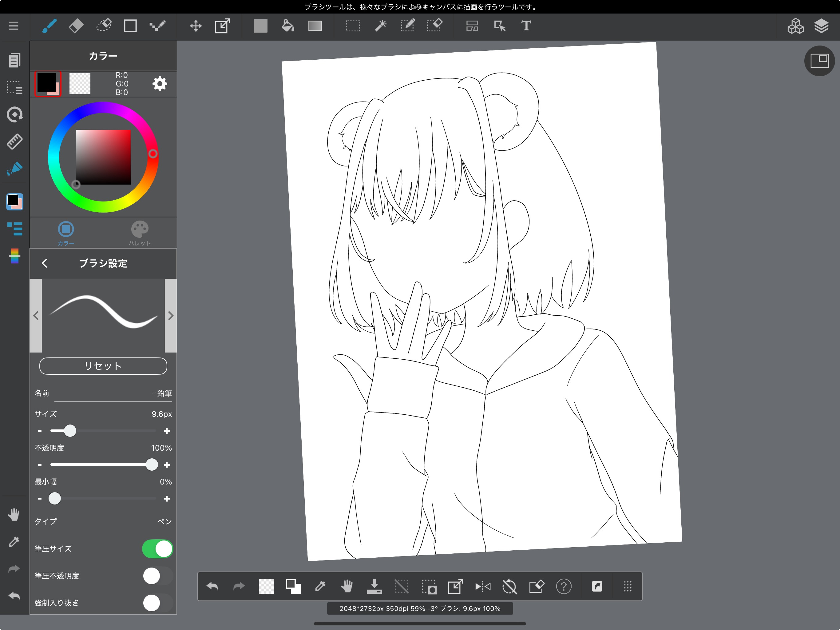
Task: Show next brush preview arrow
Action: [171, 315]
